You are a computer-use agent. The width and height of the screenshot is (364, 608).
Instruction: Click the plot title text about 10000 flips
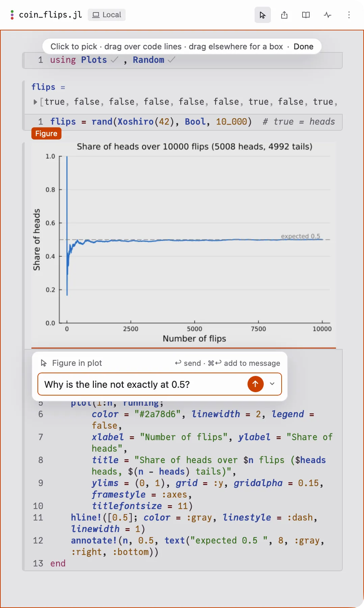click(194, 147)
